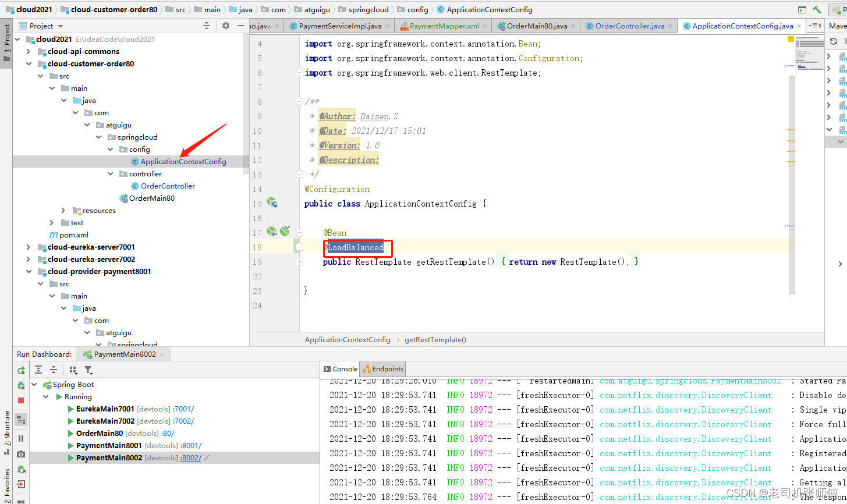847x504 pixels.
Task: Open the filter funnel dropdown in Run Dashboard
Action: pyautogui.click(x=88, y=370)
